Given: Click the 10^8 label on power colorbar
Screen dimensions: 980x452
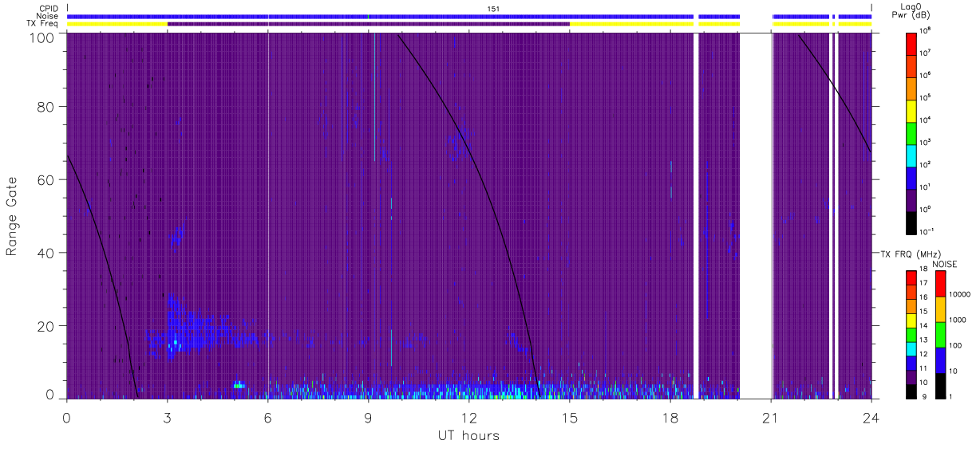Looking at the screenshot, I should click(x=927, y=30).
